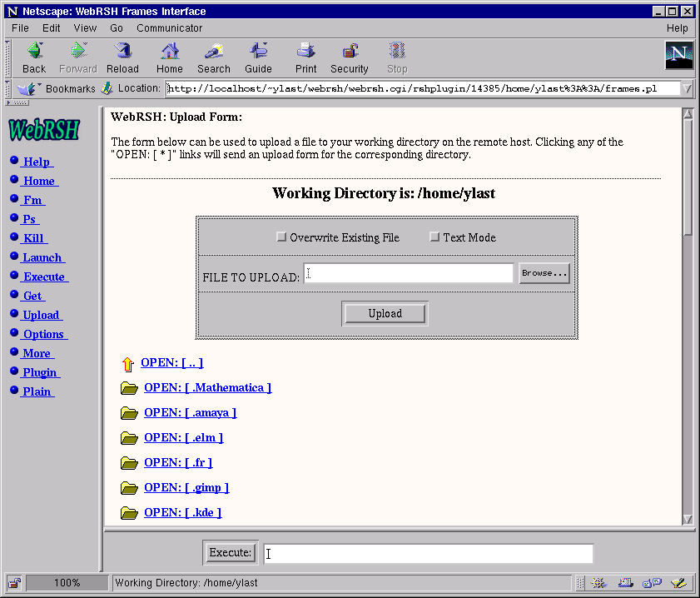
Task: Click the page location proxy icon
Action: (x=107, y=88)
